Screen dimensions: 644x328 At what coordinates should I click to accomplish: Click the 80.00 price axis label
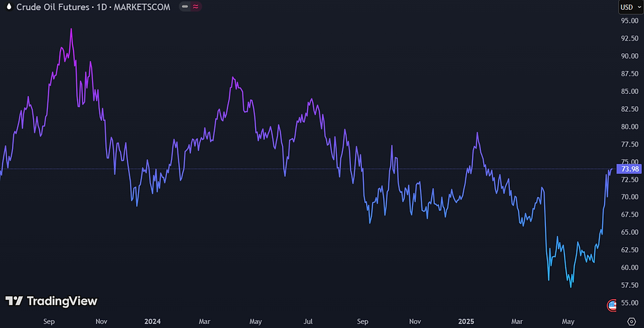[x=630, y=127]
